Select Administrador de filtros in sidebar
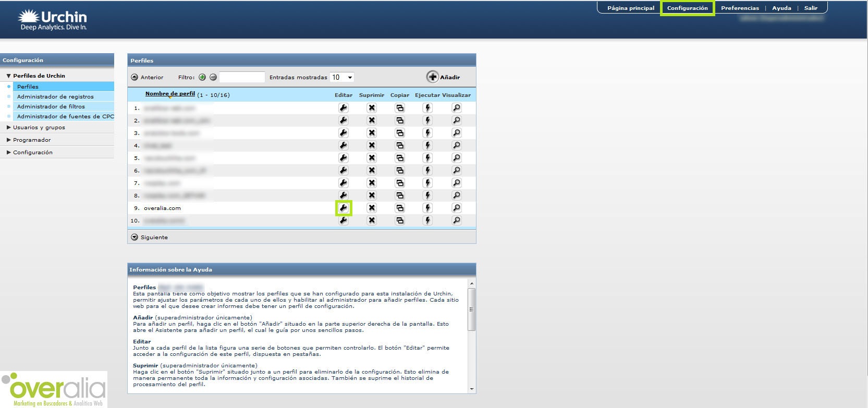 click(x=51, y=106)
